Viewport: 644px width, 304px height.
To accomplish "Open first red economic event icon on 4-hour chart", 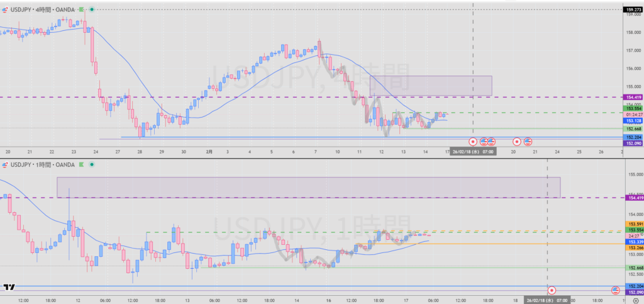I will tap(473, 142).
